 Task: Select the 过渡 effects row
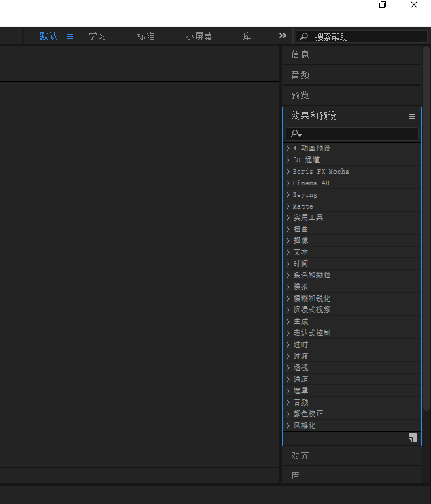tap(352, 357)
